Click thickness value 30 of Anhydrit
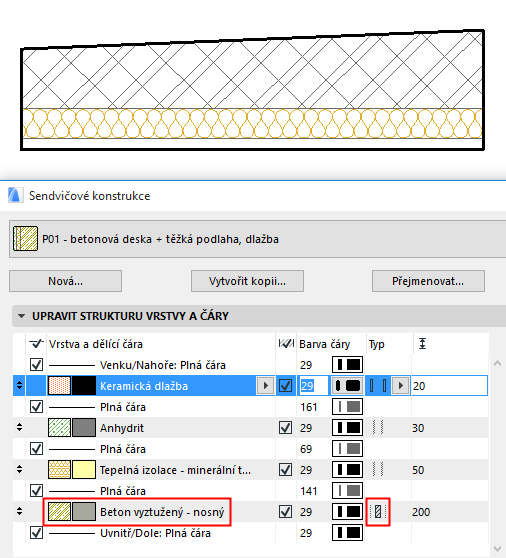Image resolution: width=506 pixels, height=558 pixels. tap(418, 428)
